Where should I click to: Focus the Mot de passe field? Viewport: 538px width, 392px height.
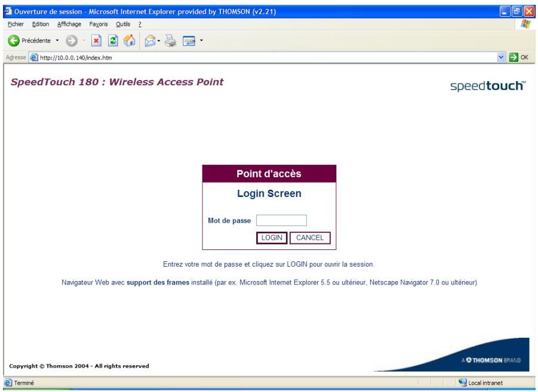281,220
